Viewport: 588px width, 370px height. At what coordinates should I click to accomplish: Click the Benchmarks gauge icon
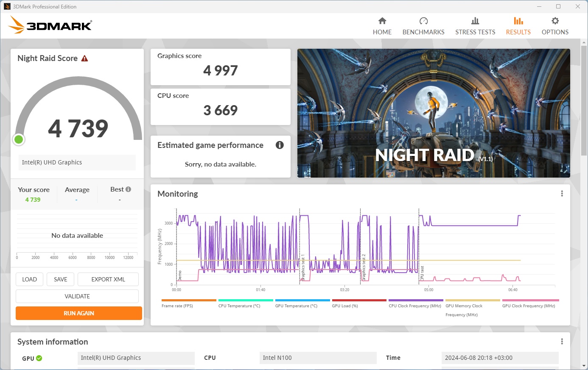423,21
